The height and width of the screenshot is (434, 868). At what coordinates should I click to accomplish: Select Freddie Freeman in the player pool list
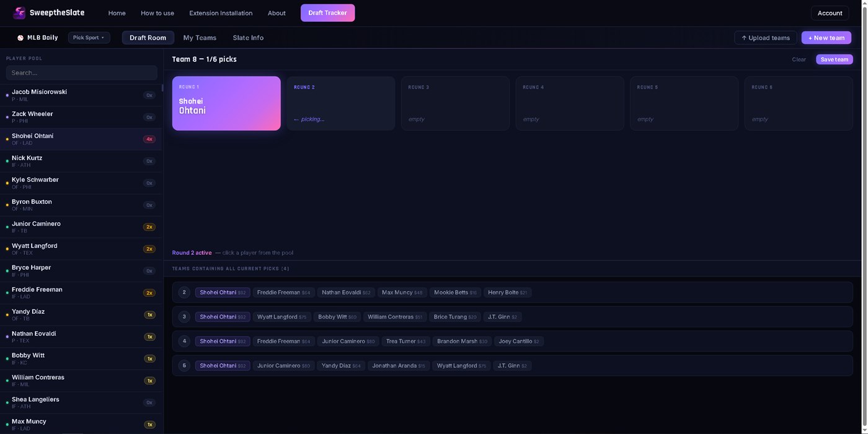tap(81, 293)
